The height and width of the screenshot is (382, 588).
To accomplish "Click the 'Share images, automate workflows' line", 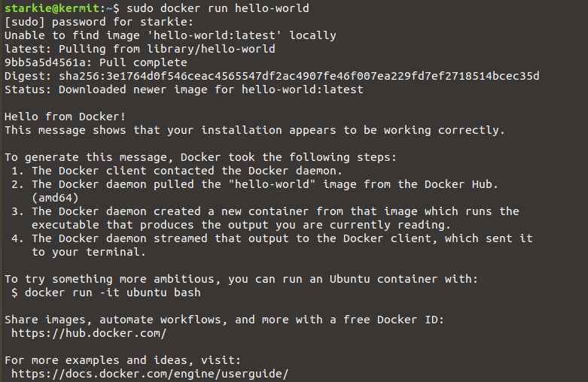I will (224, 320).
